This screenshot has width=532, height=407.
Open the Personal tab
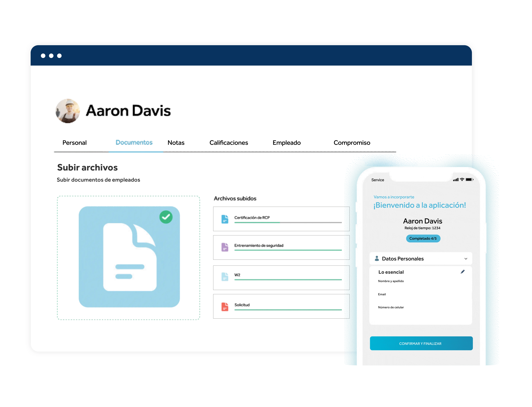point(74,143)
